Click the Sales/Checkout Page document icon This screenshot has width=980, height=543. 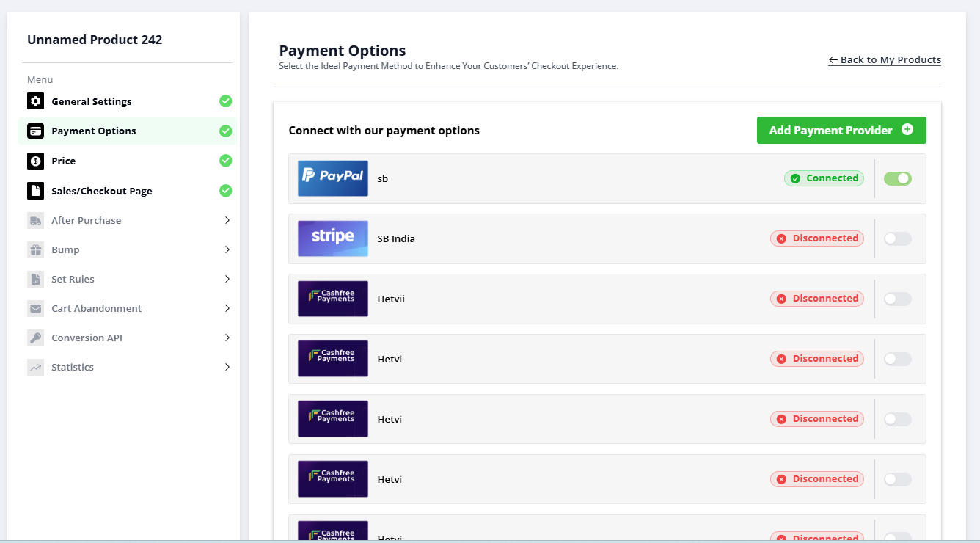point(36,191)
